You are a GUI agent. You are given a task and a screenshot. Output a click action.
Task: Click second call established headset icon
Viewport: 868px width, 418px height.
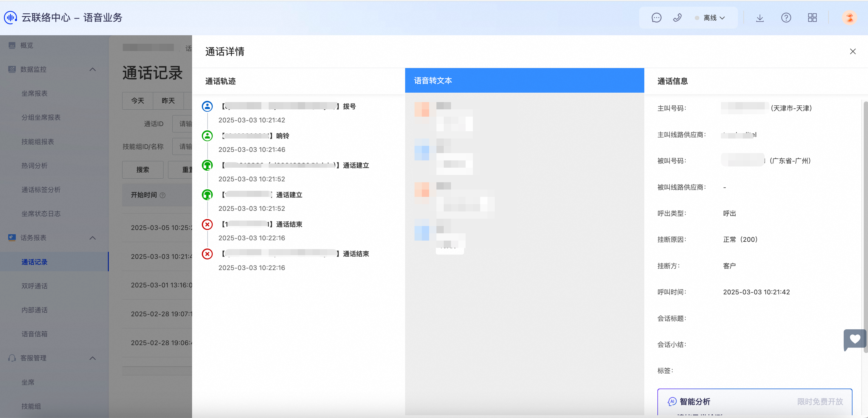(x=207, y=195)
